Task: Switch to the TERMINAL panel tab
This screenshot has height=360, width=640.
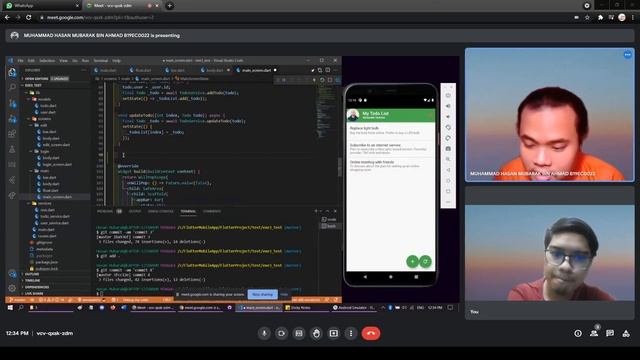Action: (188, 211)
